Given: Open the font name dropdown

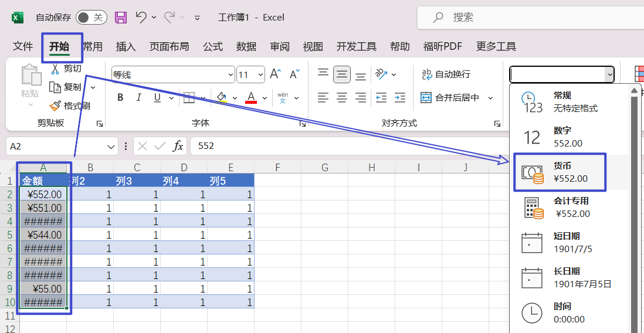Looking at the screenshot, I should pyautogui.click(x=231, y=75).
